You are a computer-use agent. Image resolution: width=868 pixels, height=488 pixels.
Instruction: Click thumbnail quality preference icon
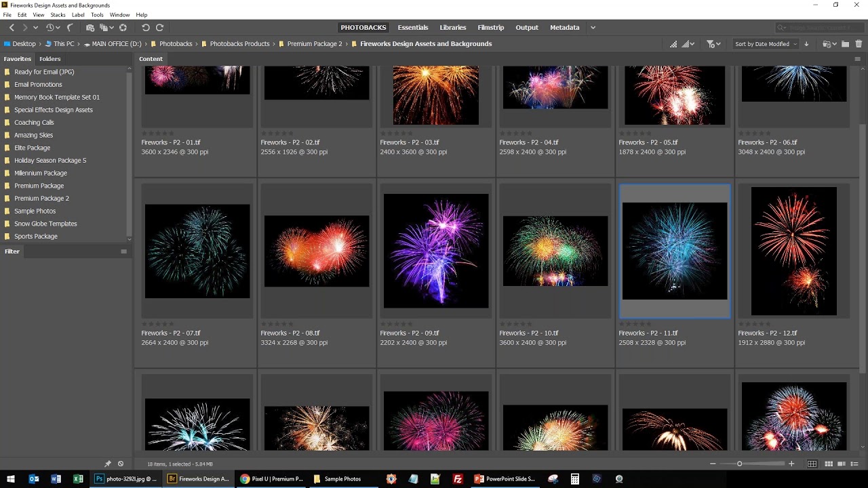[673, 44]
